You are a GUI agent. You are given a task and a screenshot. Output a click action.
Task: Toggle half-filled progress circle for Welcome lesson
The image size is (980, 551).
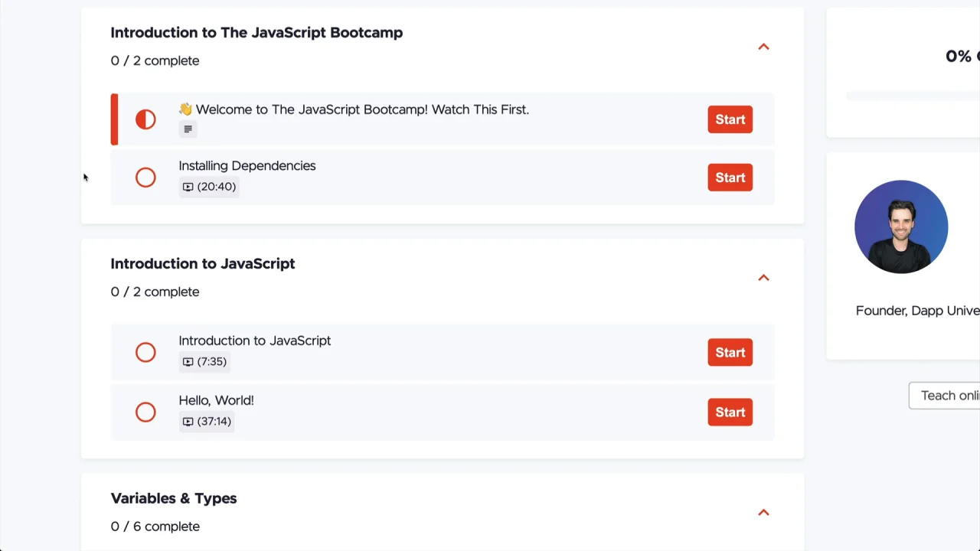(x=145, y=119)
